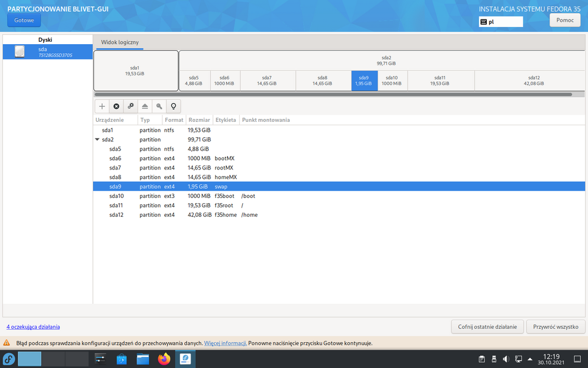This screenshot has height=368, width=588.
Task: Collapse the sda2 tree row
Action: pyautogui.click(x=97, y=140)
